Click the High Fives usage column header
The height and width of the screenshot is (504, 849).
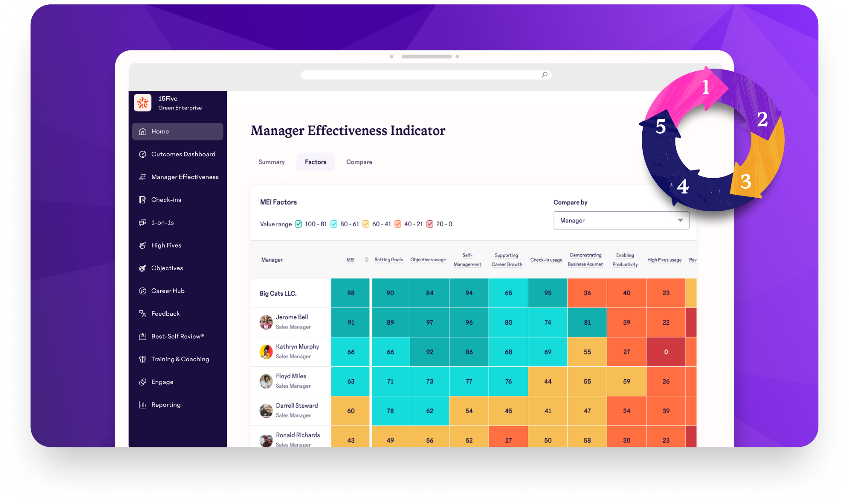[x=664, y=260]
